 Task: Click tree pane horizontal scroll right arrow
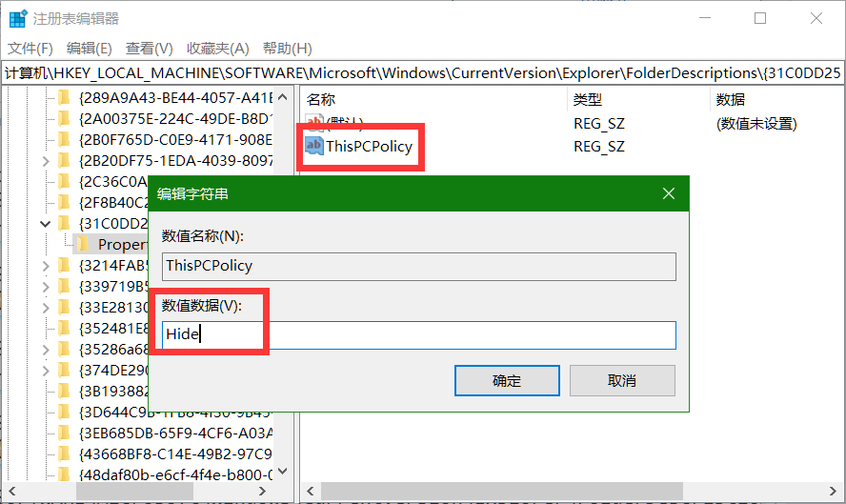[262, 491]
